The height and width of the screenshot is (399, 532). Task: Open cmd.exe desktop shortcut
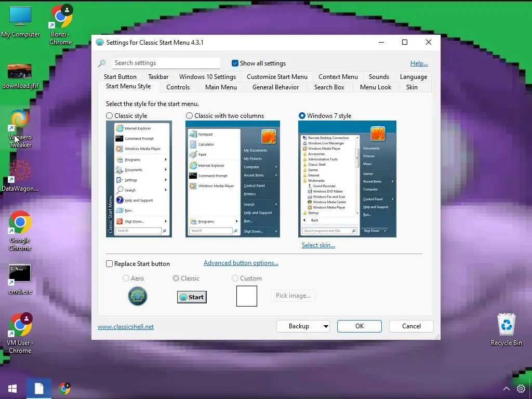20,279
